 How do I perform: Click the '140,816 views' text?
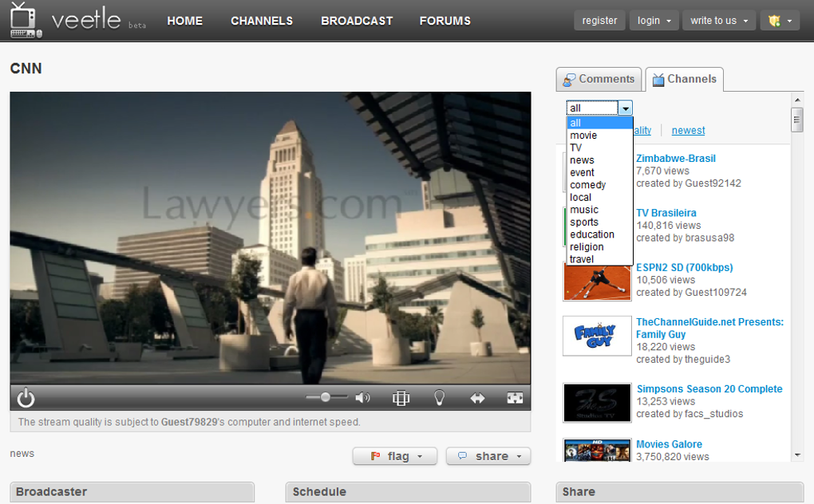(669, 226)
